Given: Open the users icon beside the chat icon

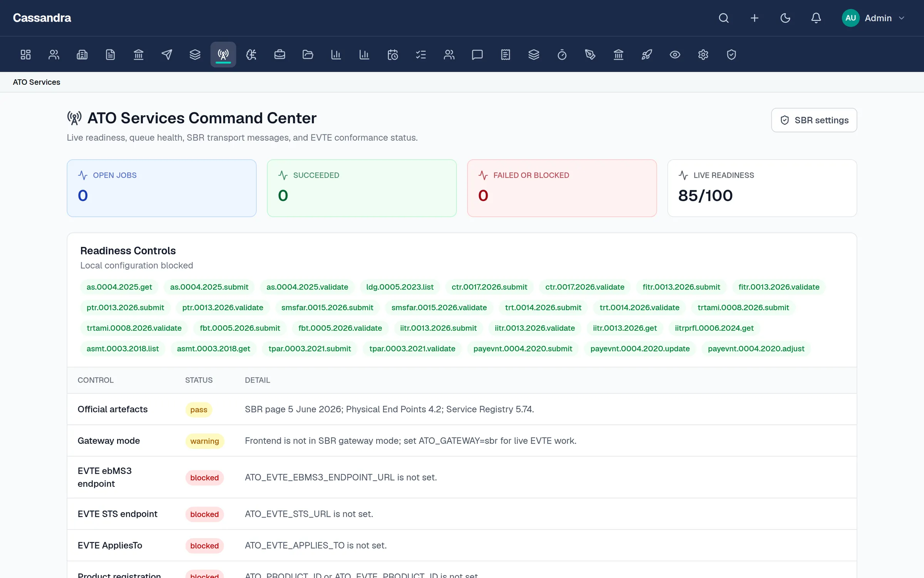Looking at the screenshot, I should tap(449, 55).
